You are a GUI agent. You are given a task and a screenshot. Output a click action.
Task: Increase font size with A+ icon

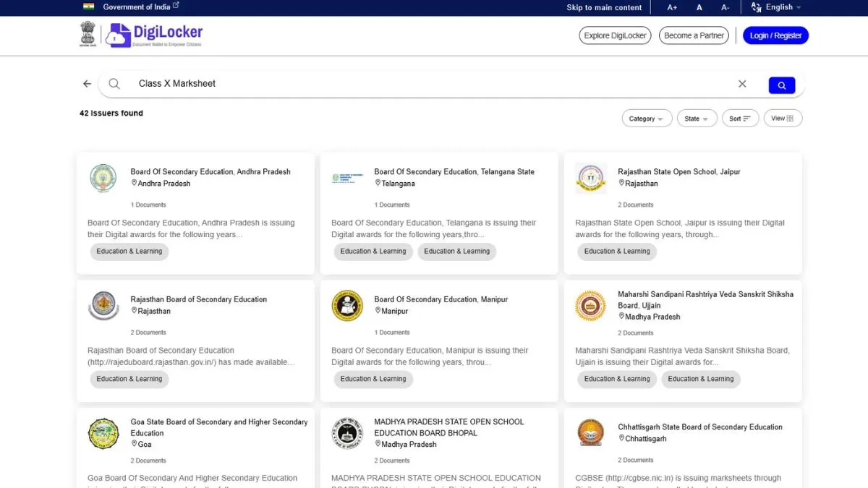pos(672,7)
